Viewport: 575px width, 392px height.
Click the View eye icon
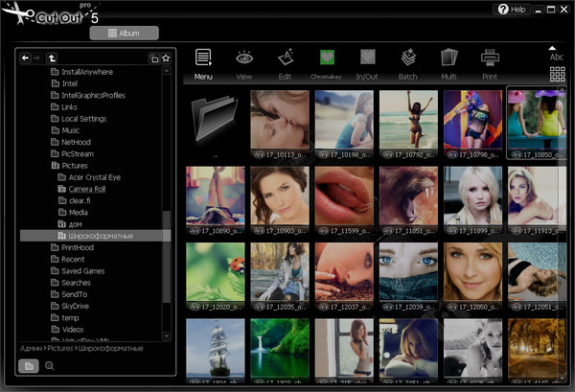pos(244,59)
